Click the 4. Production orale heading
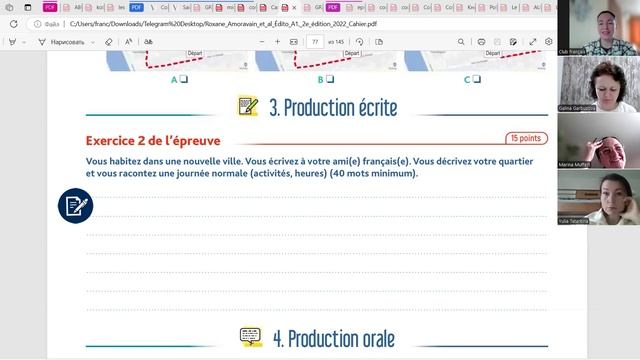 pos(334,339)
